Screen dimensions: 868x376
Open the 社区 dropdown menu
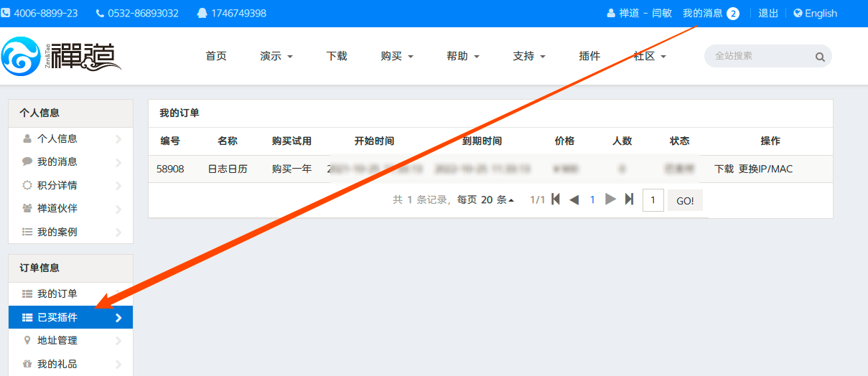[650, 56]
